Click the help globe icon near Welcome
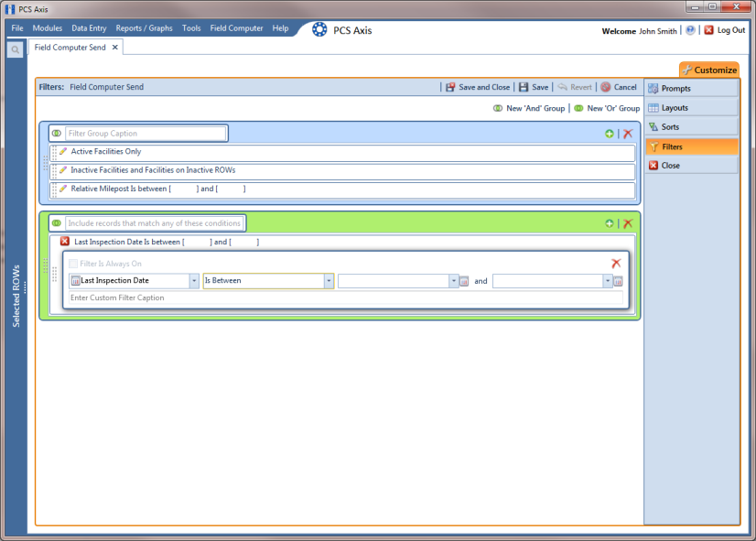756x541 pixels. pos(690,30)
